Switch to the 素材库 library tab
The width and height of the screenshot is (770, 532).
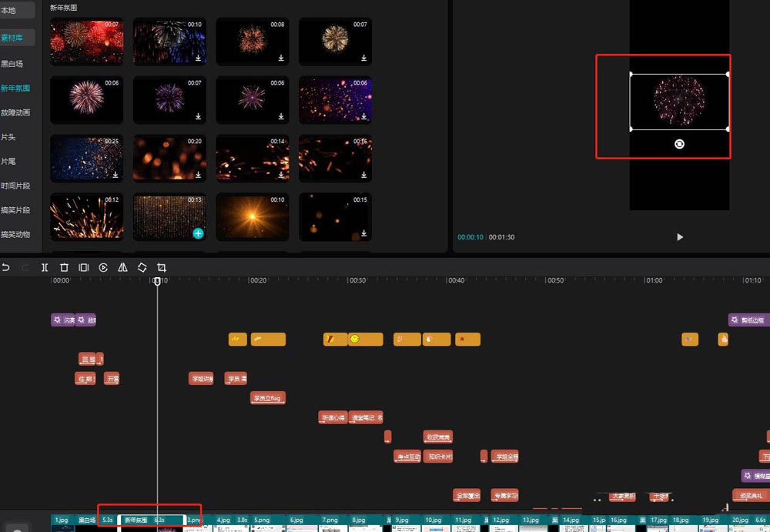(x=12, y=38)
